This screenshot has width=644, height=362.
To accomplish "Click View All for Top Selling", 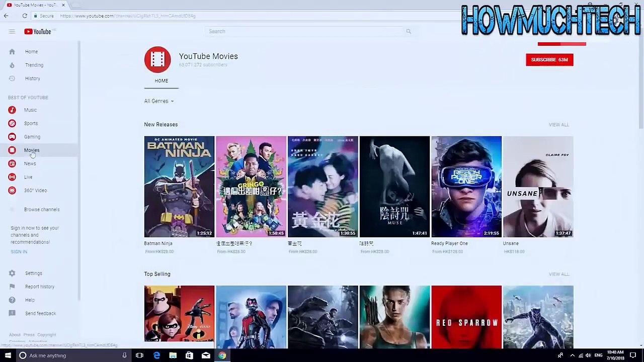I will (558, 274).
